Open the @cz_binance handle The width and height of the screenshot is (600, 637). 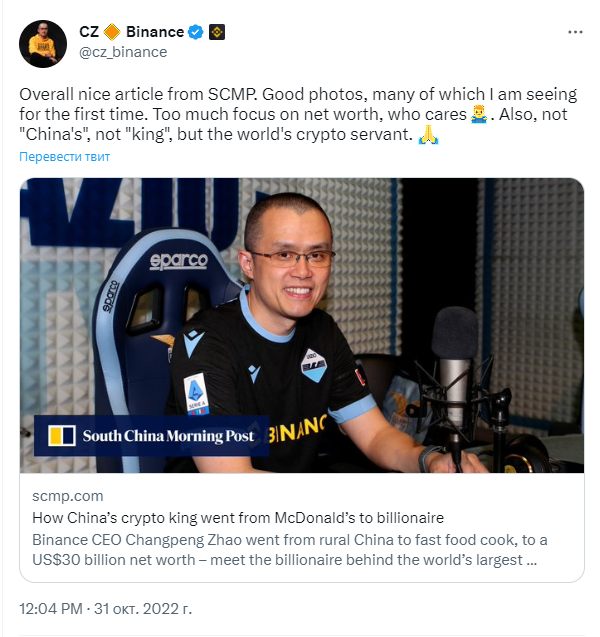point(123,52)
